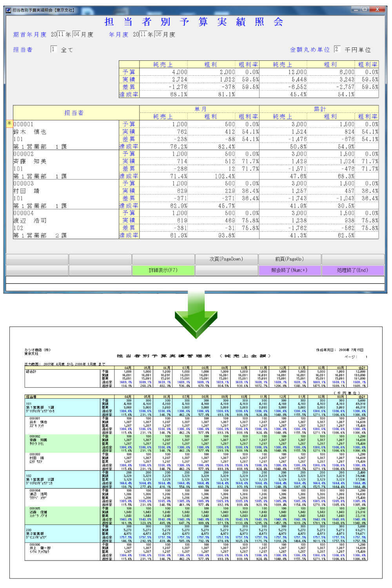Click the 担当者別予算実績照会 heading
The width and height of the screenshot is (392, 588).
tap(194, 22)
